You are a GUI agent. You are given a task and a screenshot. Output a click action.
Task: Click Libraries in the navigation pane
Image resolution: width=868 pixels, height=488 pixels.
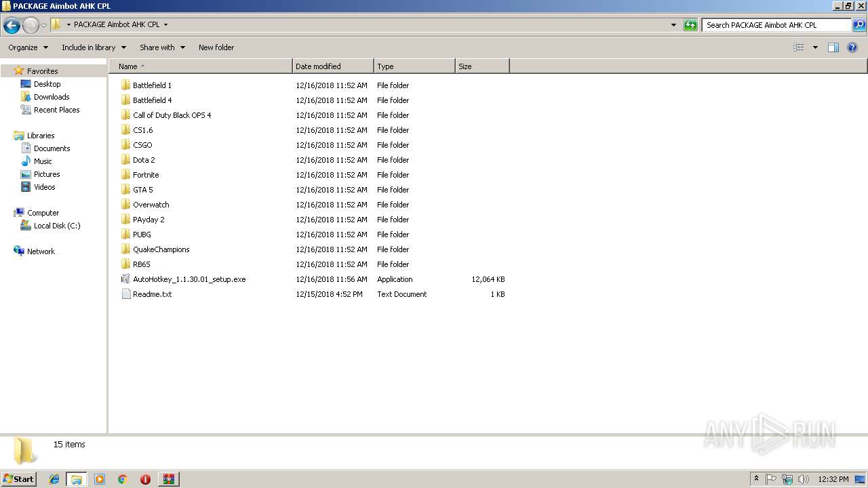(41, 136)
